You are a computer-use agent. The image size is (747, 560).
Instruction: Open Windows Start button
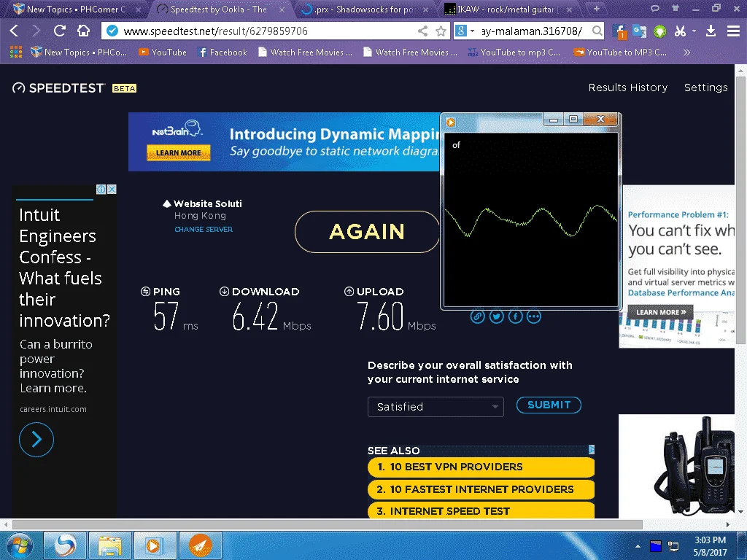tap(19, 545)
